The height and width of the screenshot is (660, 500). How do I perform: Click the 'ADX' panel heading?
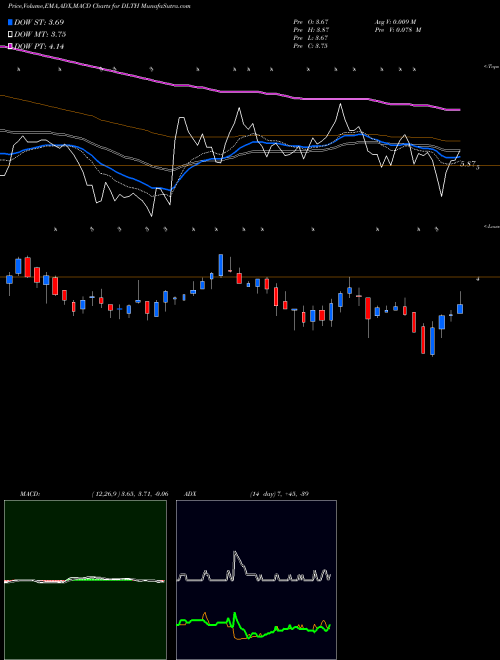click(x=190, y=494)
